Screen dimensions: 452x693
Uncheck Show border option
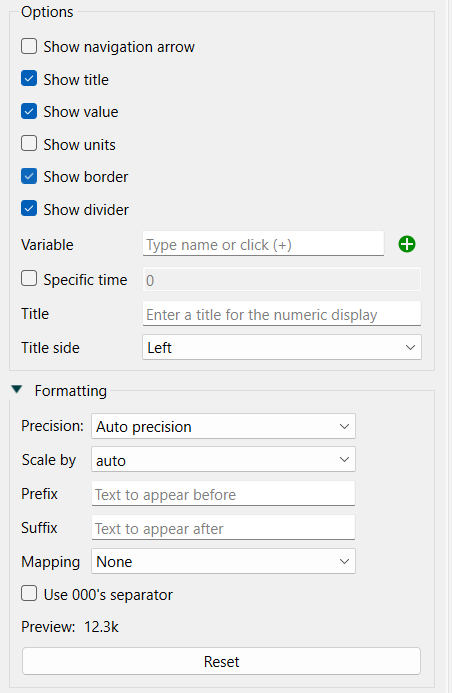pyautogui.click(x=29, y=176)
